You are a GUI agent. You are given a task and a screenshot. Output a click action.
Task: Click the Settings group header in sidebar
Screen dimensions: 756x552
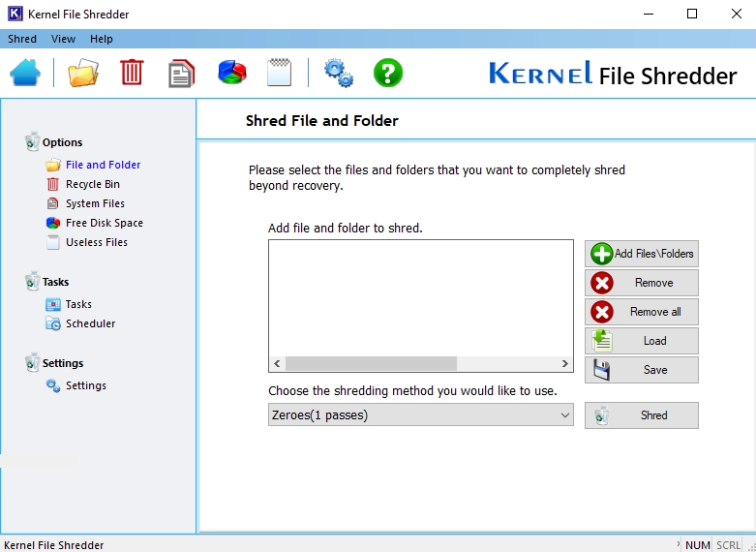pos(63,363)
